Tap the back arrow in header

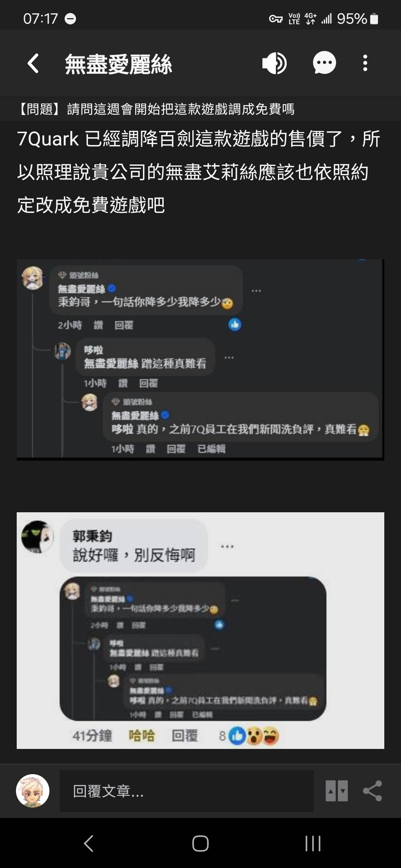(33, 63)
